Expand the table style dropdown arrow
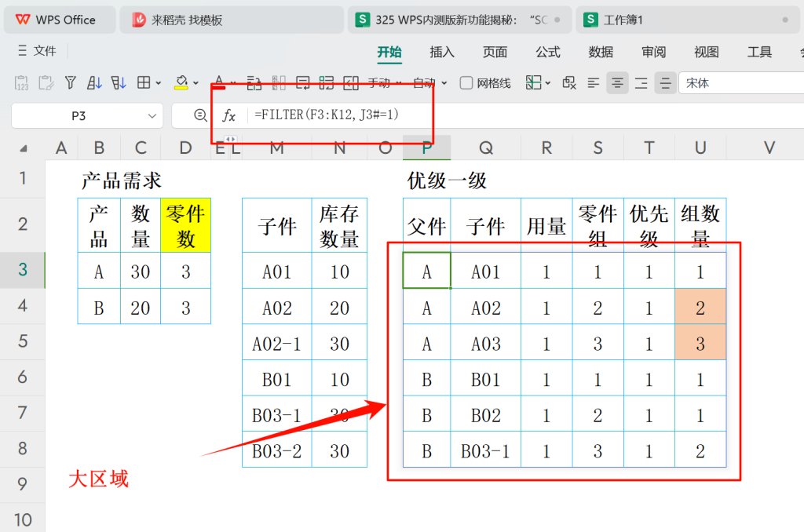 547,83
